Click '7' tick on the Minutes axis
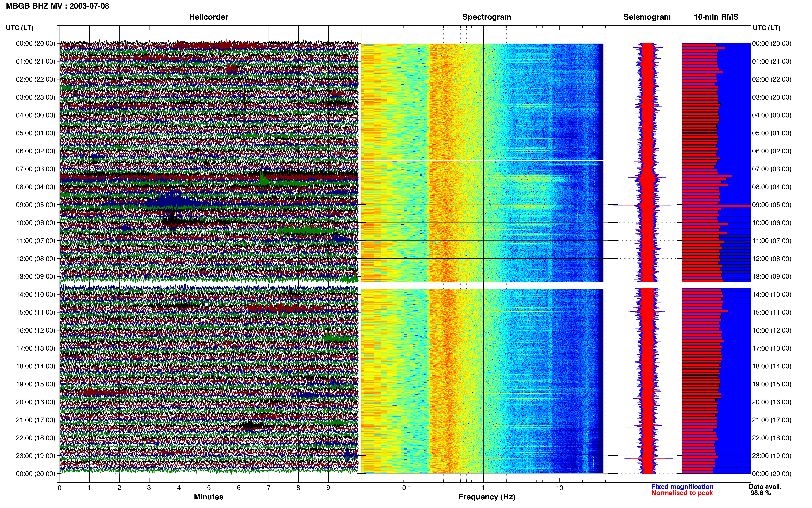This screenshot has height=508, width=812. pyautogui.click(x=269, y=487)
